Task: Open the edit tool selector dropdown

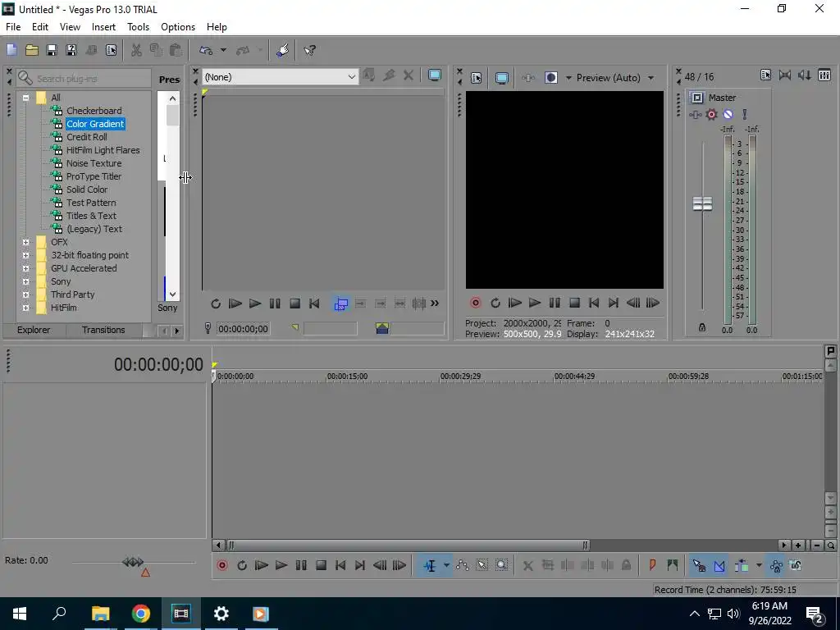Action: 446,566
